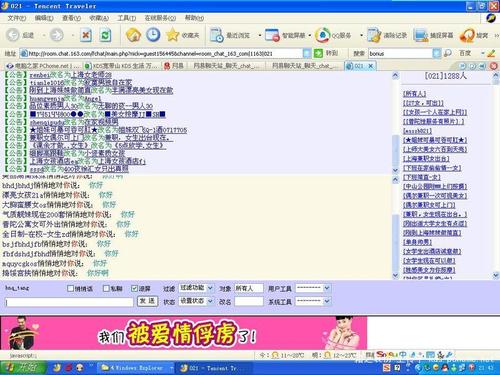
Task: Click the down arrow of announcement pane scrollbar
Action: pos(395,170)
